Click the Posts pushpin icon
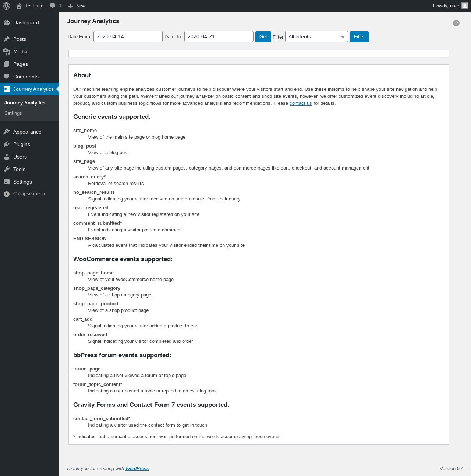 tap(7, 39)
